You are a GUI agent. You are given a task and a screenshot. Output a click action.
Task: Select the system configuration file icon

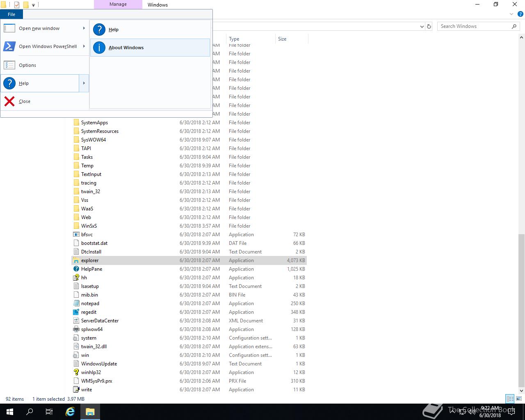[76, 338]
